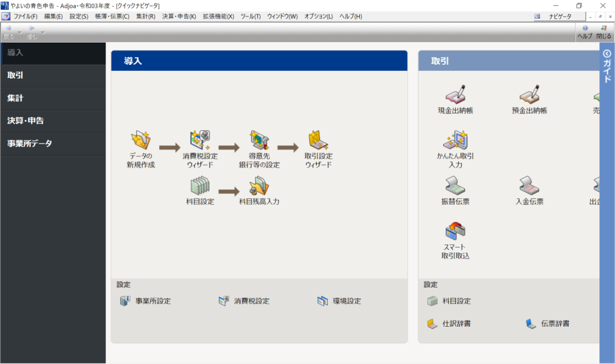Open the 進む history dropdown arrow
Screen dimensions: 615x364
click(x=43, y=32)
